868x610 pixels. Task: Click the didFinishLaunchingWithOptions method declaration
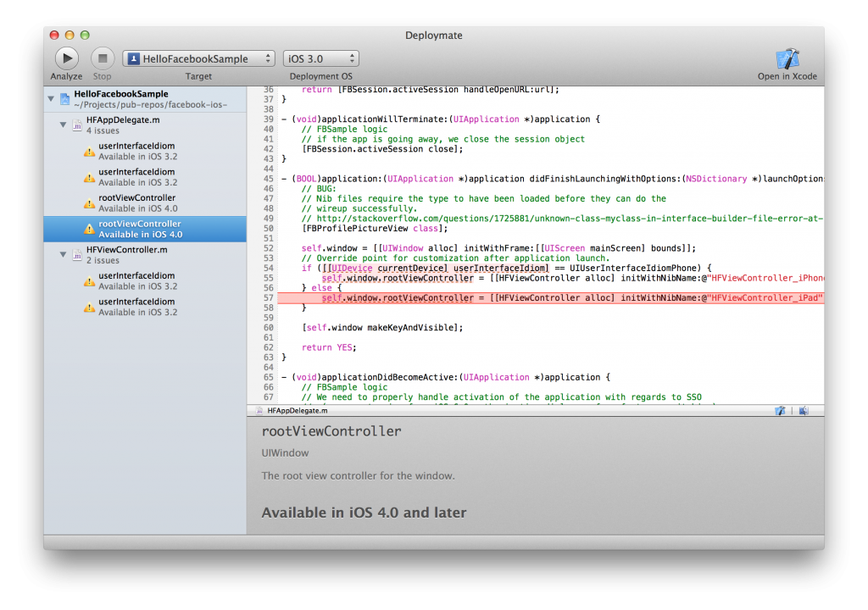553,179
